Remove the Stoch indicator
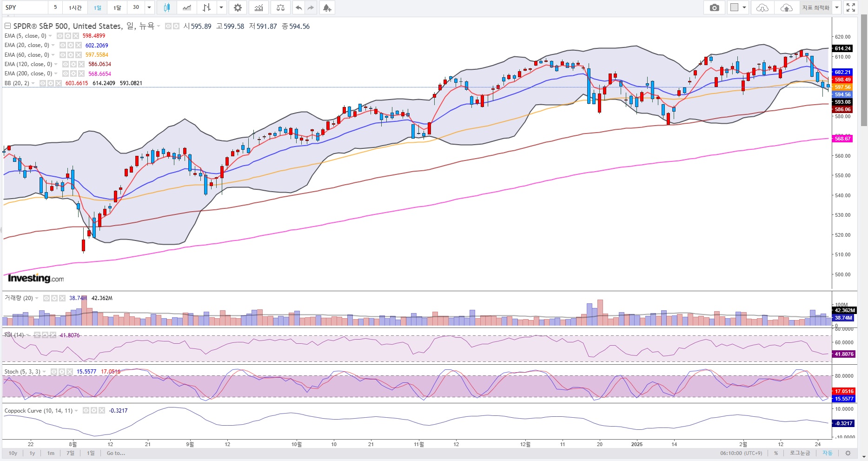 69,372
